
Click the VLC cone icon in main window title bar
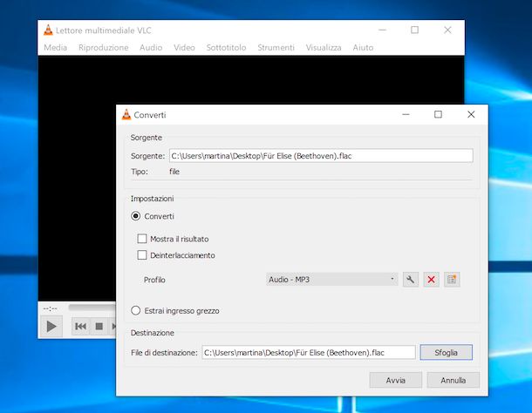pyautogui.click(x=48, y=30)
